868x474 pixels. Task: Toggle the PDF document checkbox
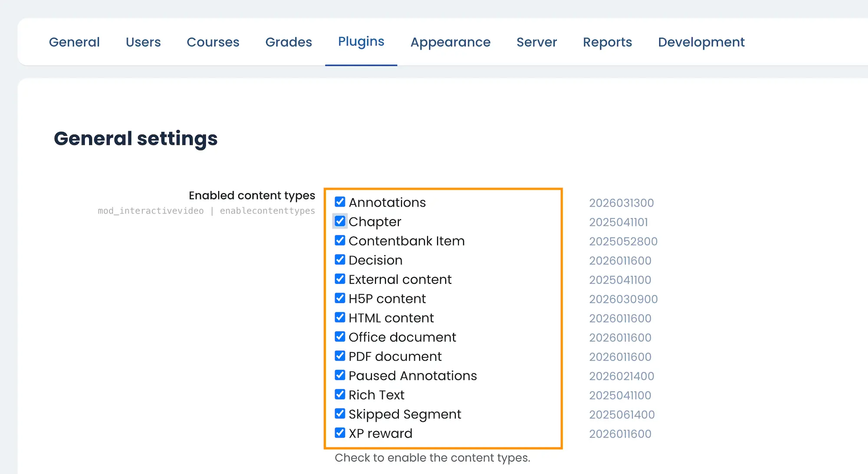click(x=340, y=355)
